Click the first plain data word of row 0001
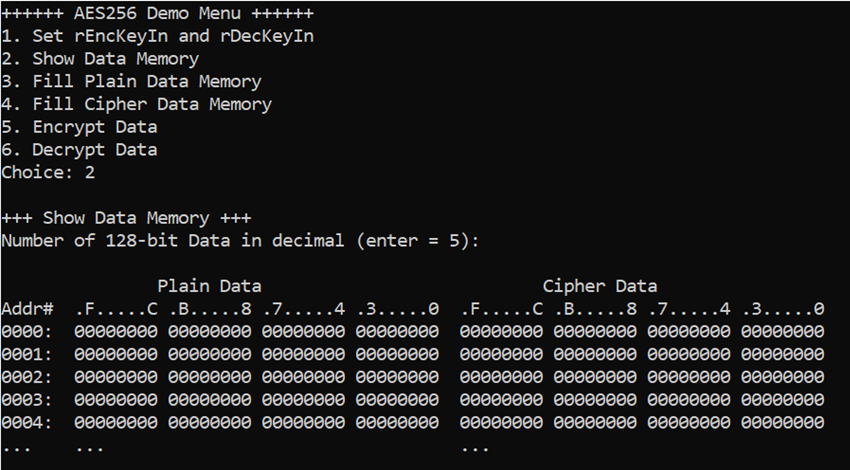 [x=116, y=354]
